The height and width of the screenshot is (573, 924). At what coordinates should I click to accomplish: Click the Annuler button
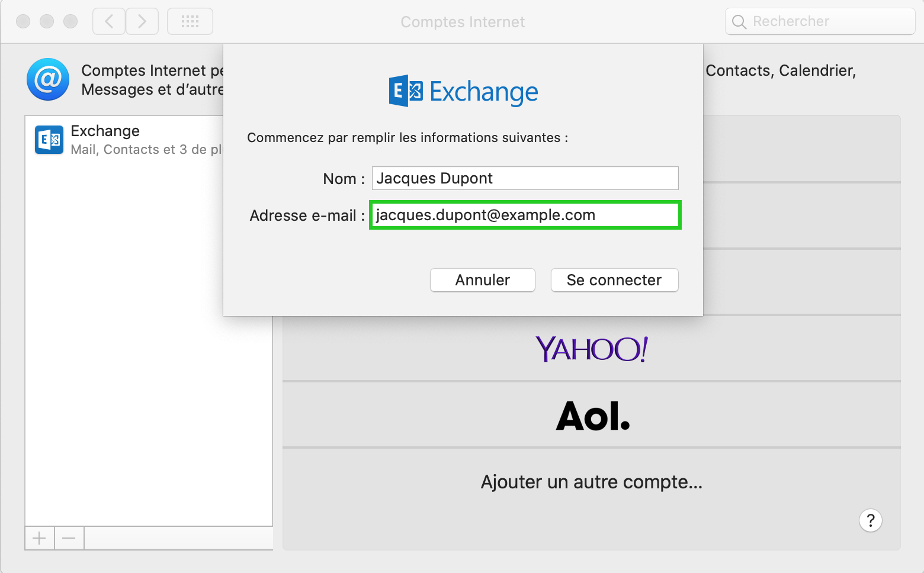coord(483,280)
